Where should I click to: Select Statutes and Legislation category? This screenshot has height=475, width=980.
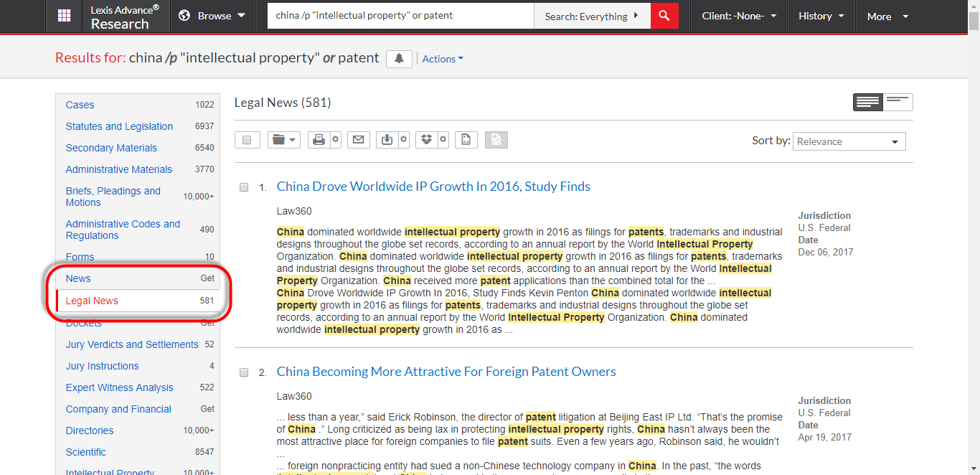[119, 126]
